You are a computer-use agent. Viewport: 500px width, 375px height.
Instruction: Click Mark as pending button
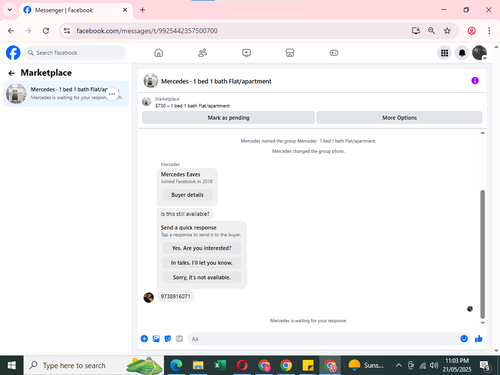coord(228,118)
